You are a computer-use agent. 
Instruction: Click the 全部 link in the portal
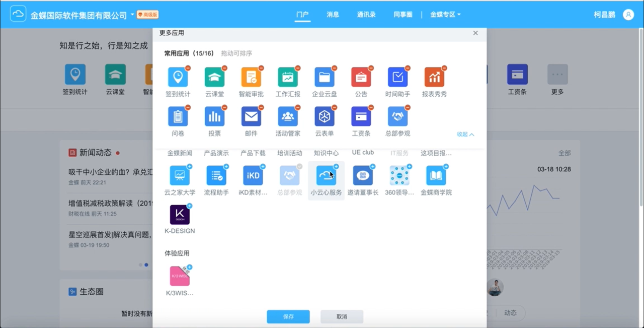pos(565,153)
